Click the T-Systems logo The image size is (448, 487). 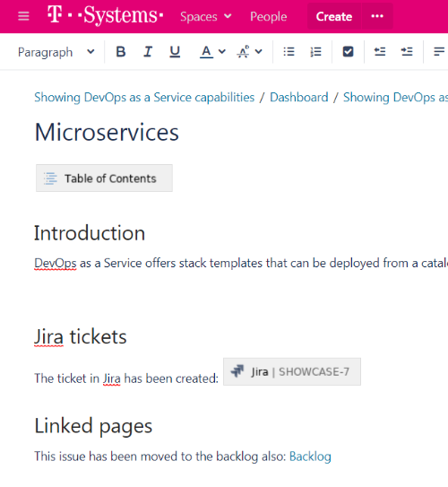click(x=105, y=15)
